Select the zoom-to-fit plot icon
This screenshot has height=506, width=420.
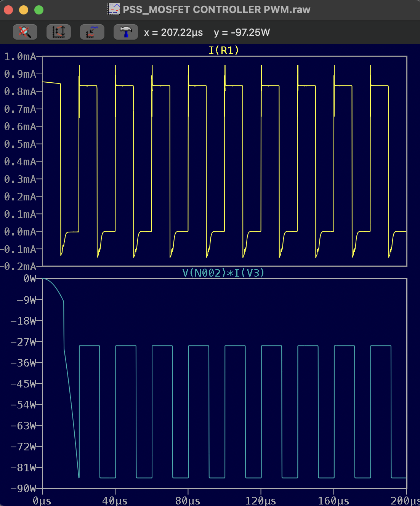[92, 32]
